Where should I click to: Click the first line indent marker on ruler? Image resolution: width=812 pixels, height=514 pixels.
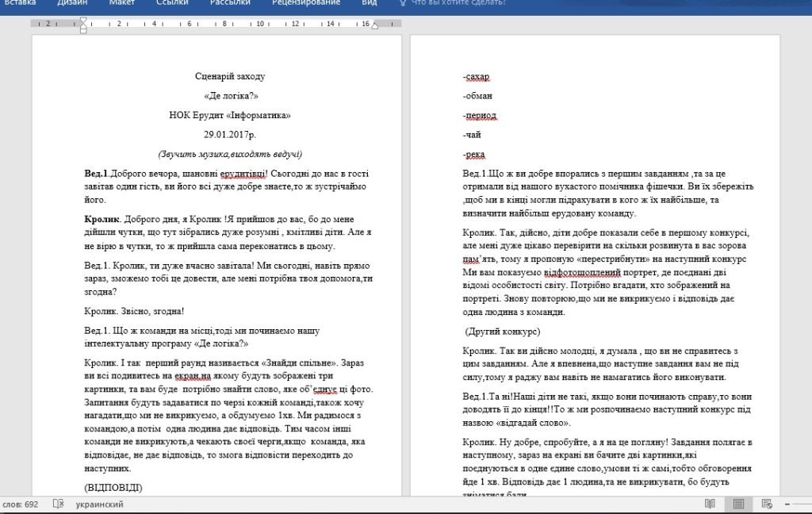[83, 20]
